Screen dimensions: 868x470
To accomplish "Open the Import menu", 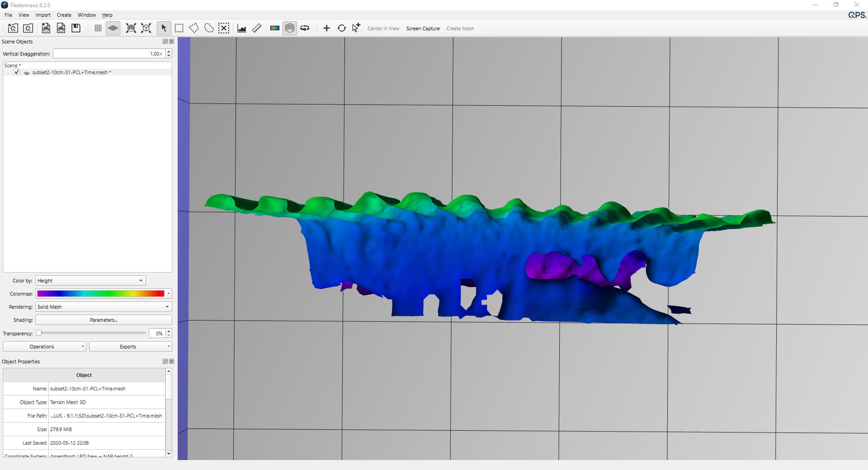I will [x=43, y=15].
